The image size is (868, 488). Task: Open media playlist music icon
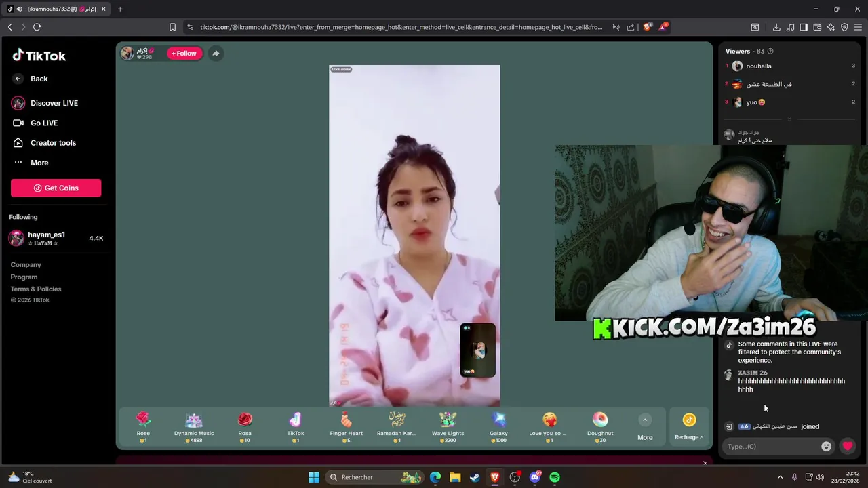point(790,27)
